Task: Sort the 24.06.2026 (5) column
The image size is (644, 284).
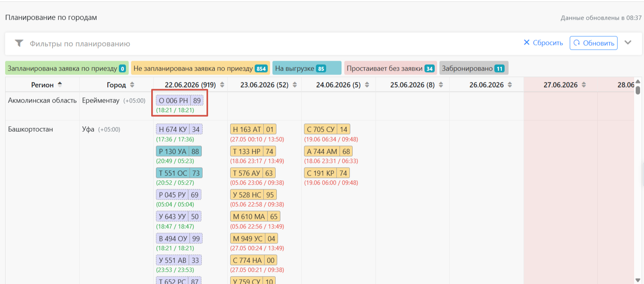Action: [367, 85]
